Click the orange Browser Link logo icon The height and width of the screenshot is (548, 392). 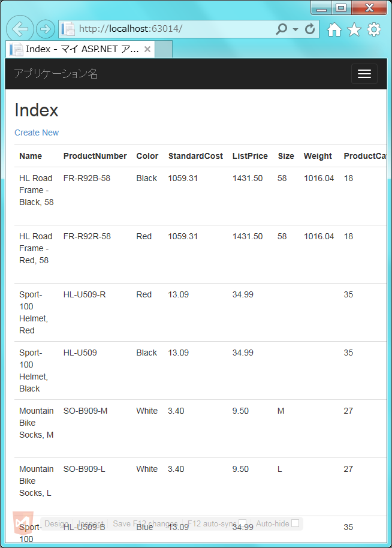[24, 523]
